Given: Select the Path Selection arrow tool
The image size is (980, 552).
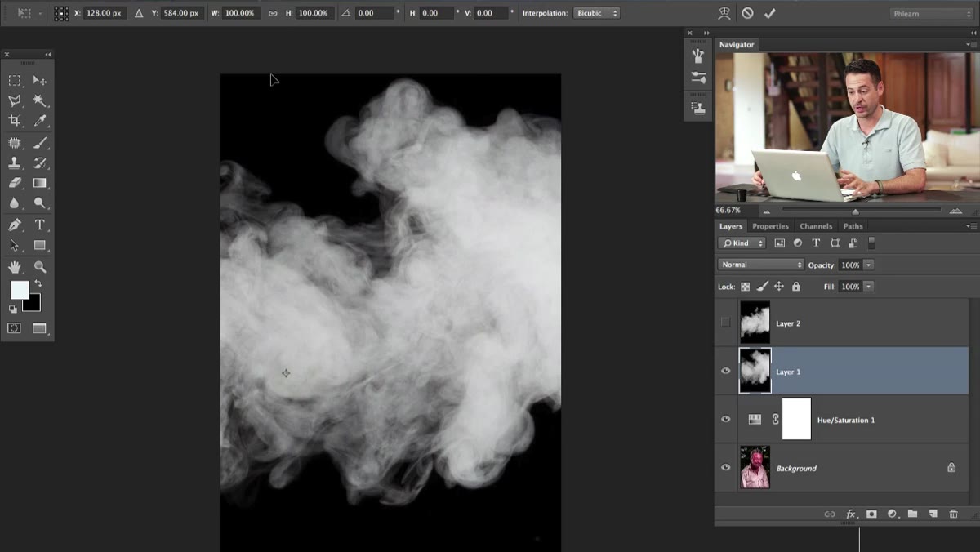Looking at the screenshot, I should click(15, 245).
